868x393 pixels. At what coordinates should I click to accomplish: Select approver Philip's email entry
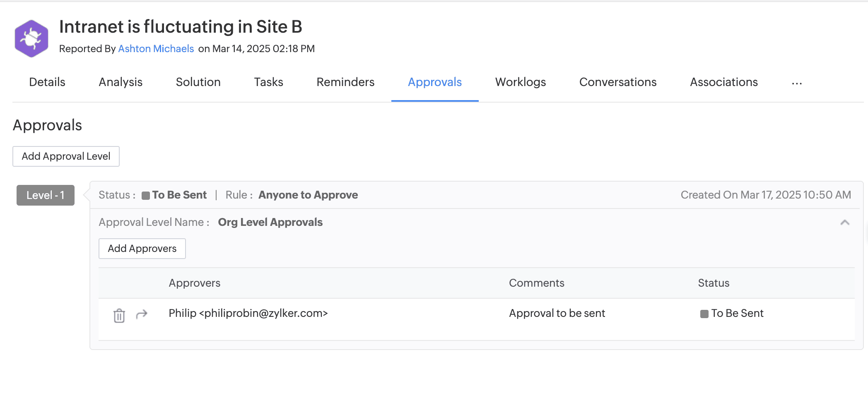[x=248, y=313]
